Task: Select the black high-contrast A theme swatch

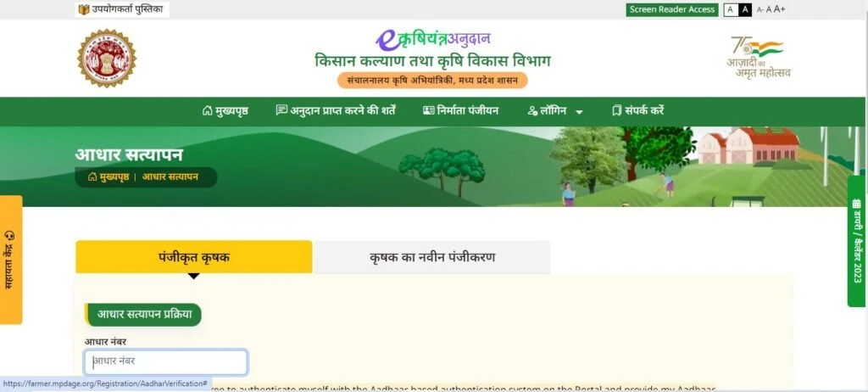Action: tap(745, 9)
